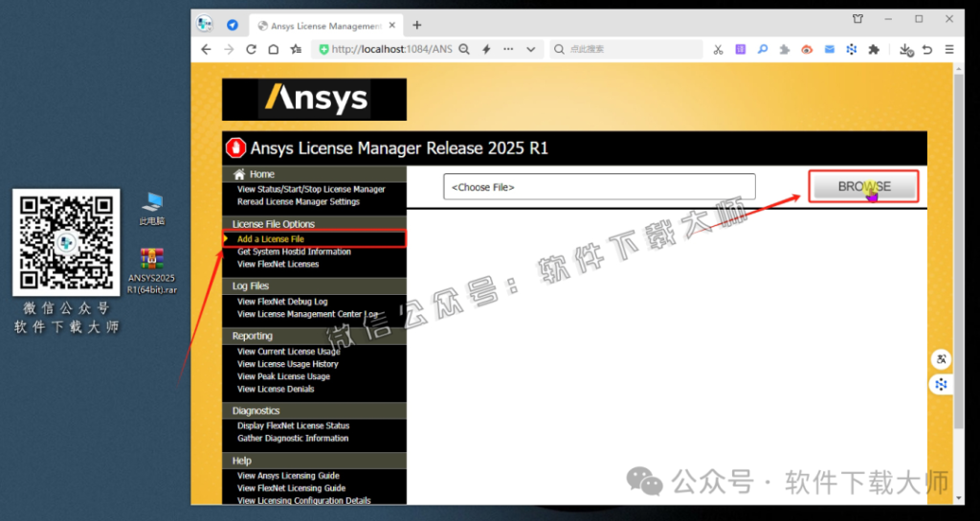Open View FlexNet Licenses

278,264
